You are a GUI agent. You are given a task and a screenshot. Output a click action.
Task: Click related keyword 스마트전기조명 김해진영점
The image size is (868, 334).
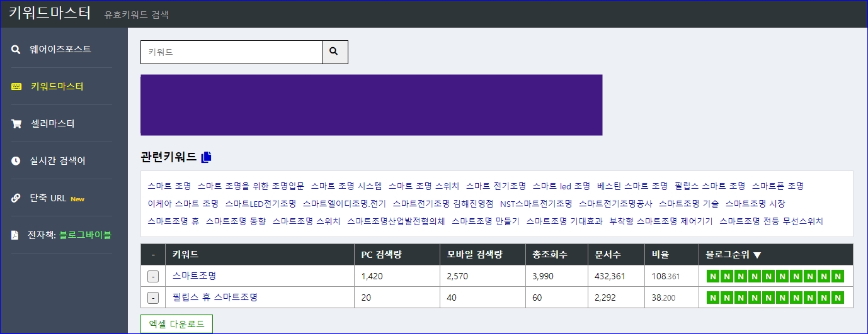coord(443,203)
